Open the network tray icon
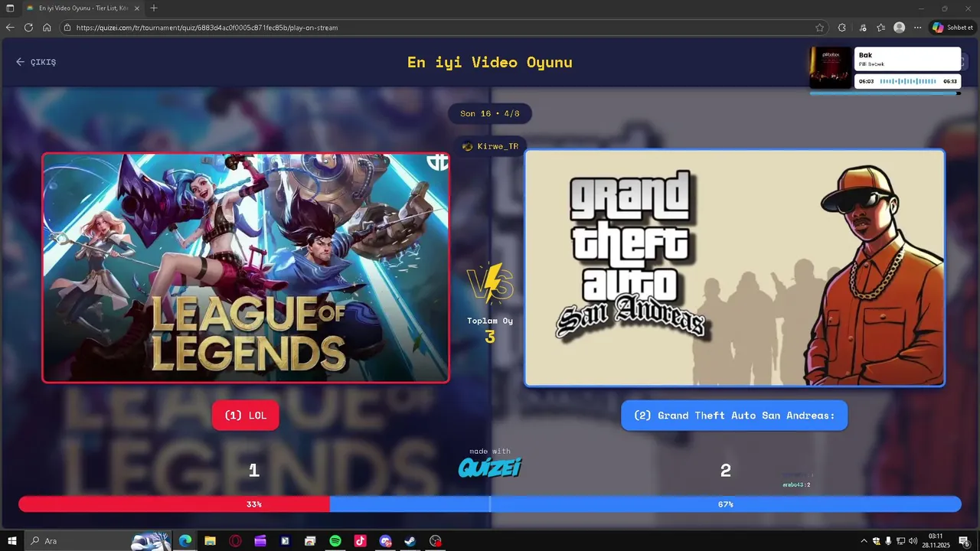 900,541
